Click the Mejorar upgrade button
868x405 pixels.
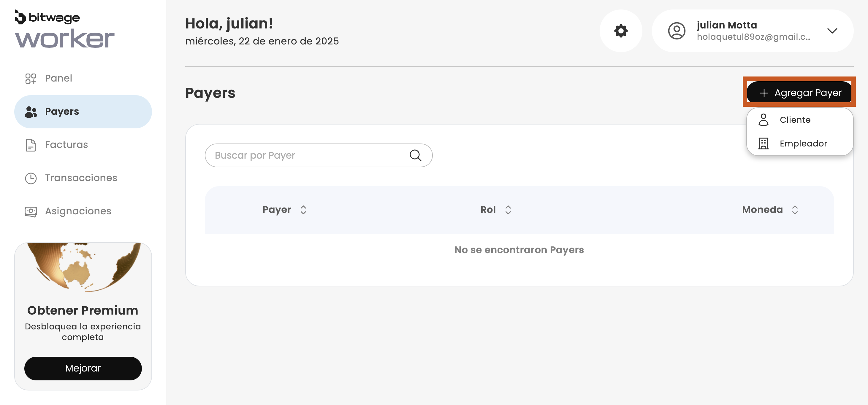click(x=83, y=368)
